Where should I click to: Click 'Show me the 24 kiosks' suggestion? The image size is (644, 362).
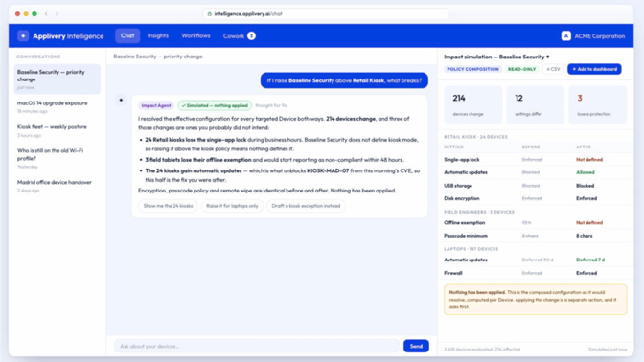click(x=168, y=206)
